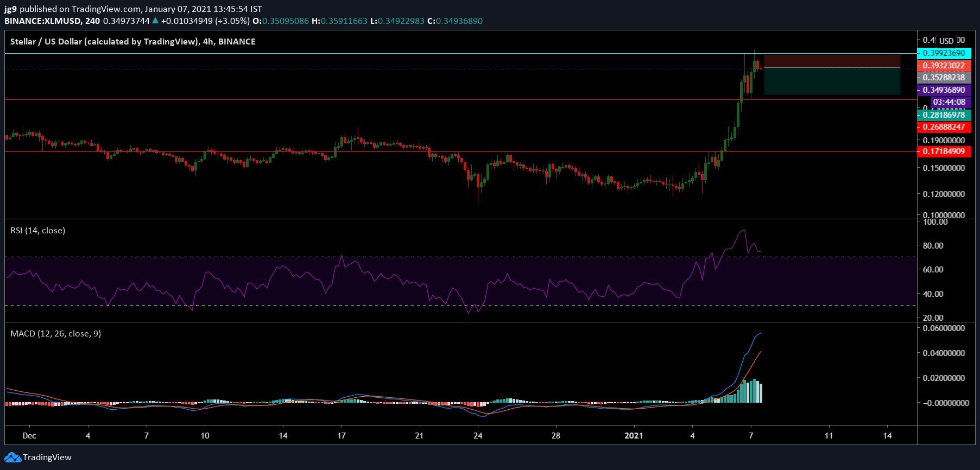Click the RSI (14, close) indicator label
Viewport: 980px width, 470px height.
tap(37, 231)
